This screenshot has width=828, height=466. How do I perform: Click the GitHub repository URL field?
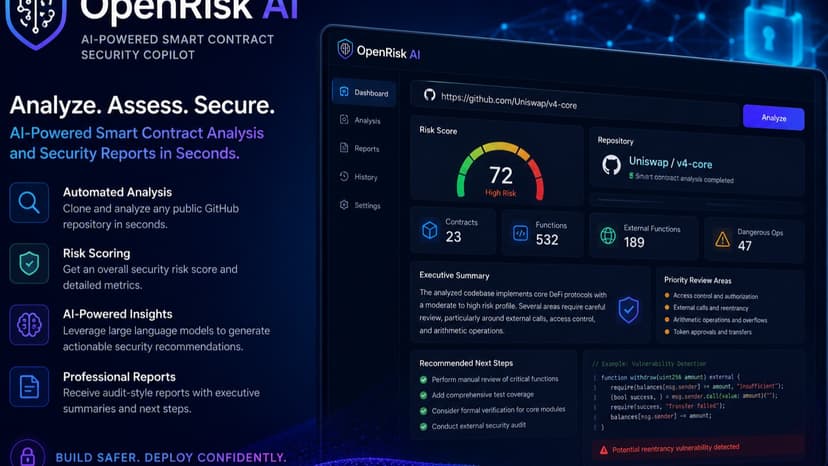576,101
